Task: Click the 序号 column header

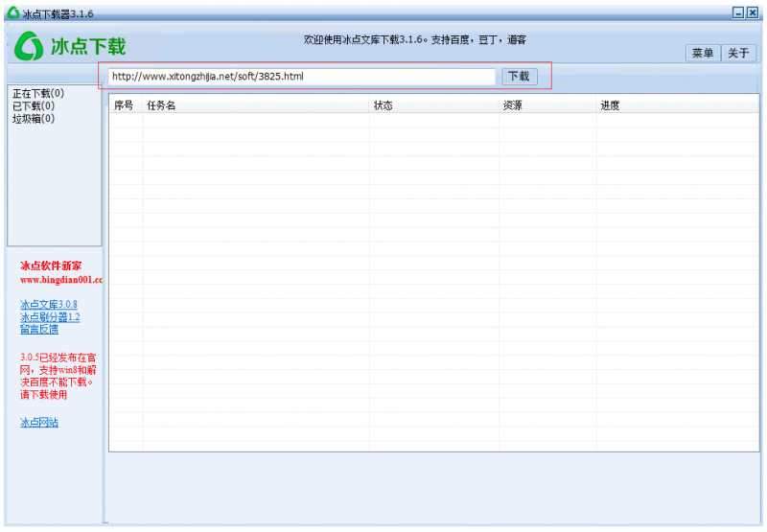Action: [124, 105]
